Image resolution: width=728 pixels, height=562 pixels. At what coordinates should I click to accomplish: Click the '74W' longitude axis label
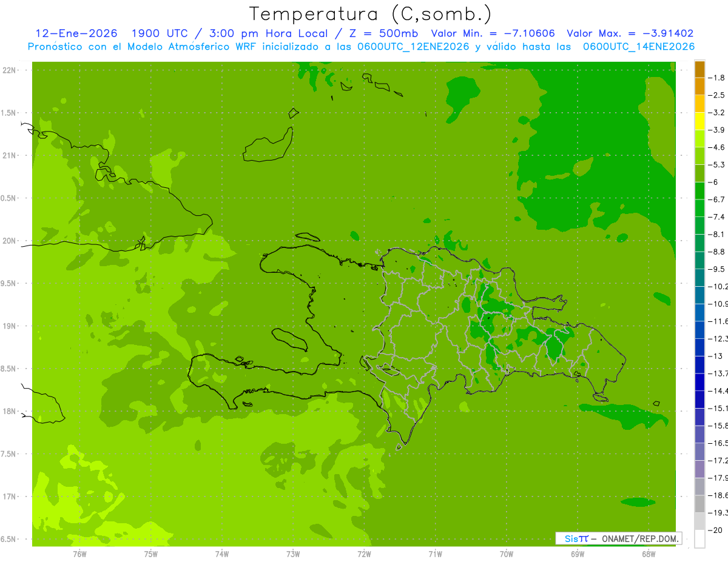(222, 554)
